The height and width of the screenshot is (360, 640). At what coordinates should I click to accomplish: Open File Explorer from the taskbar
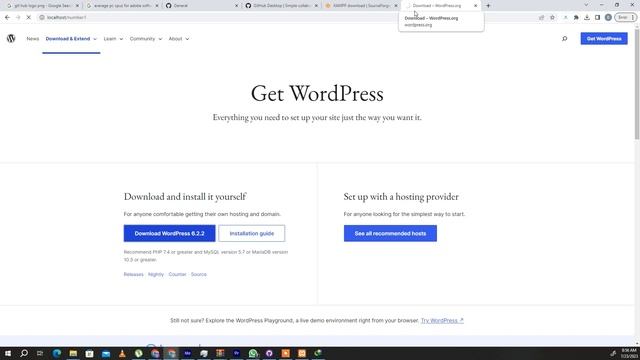click(x=73, y=353)
